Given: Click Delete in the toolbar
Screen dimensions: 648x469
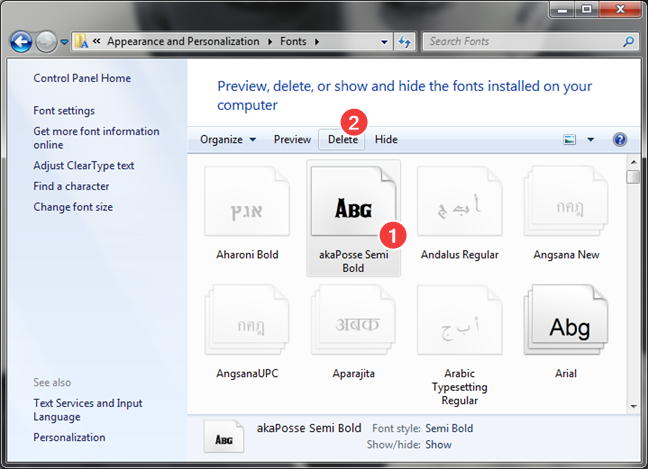Looking at the screenshot, I should click(x=343, y=140).
